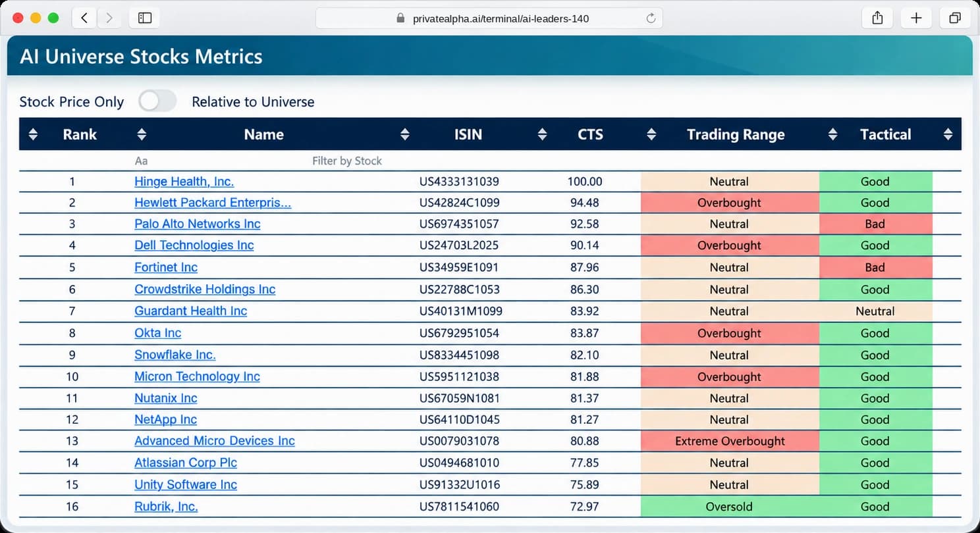Open the Hewlett Packard Enterprise link
980x533 pixels.
click(213, 203)
